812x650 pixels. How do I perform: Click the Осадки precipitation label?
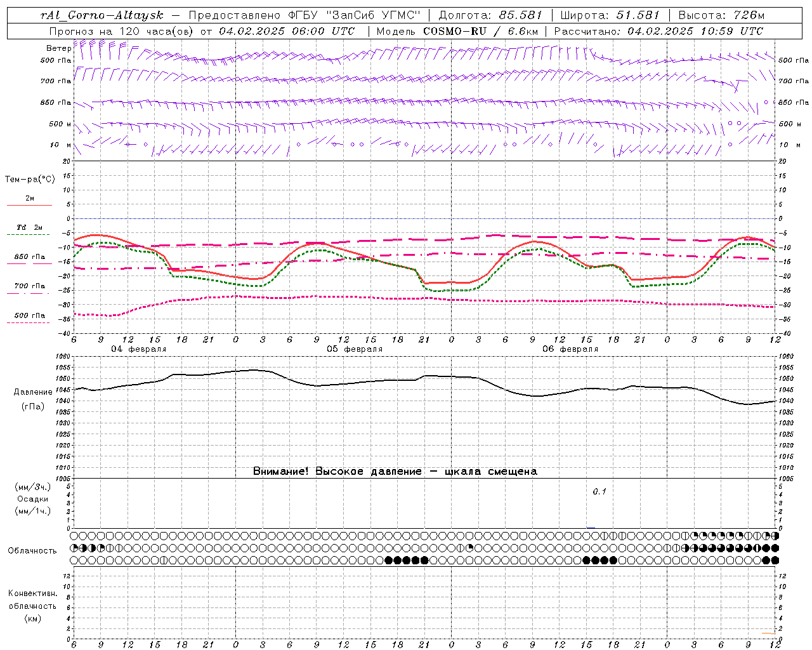(x=33, y=499)
